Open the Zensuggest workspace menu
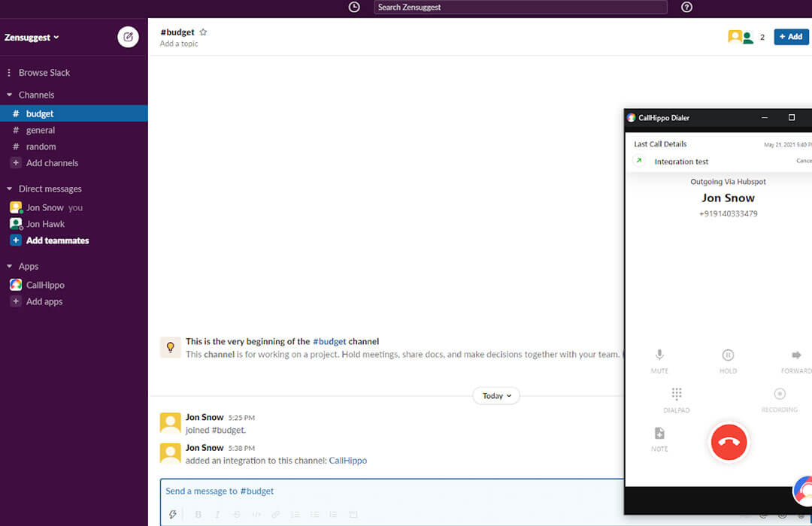This screenshot has height=526, width=812. pyautogui.click(x=32, y=38)
